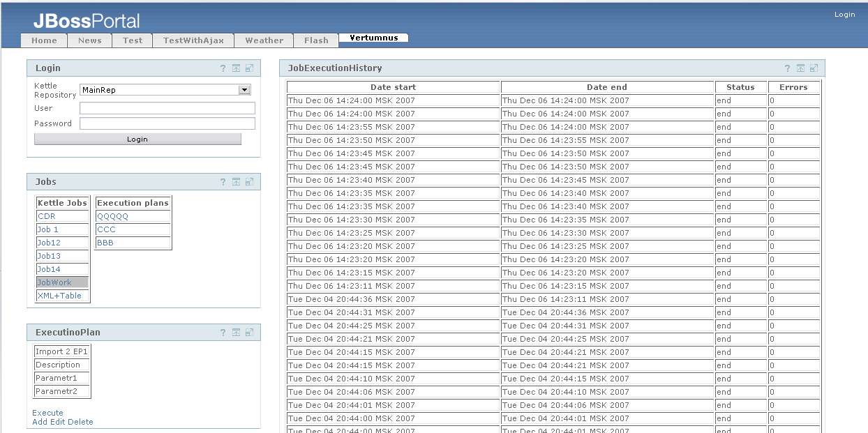Maximize the ExecutinoPlan portlet
Image resolution: width=868 pixels, height=433 pixels.
point(249,333)
